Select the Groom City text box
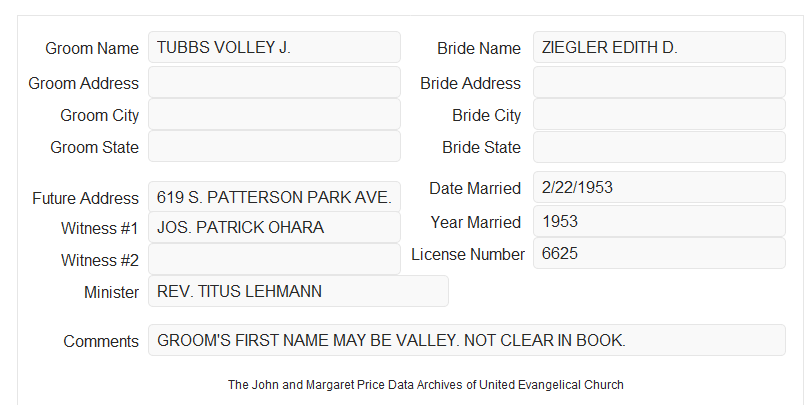 pyautogui.click(x=274, y=114)
